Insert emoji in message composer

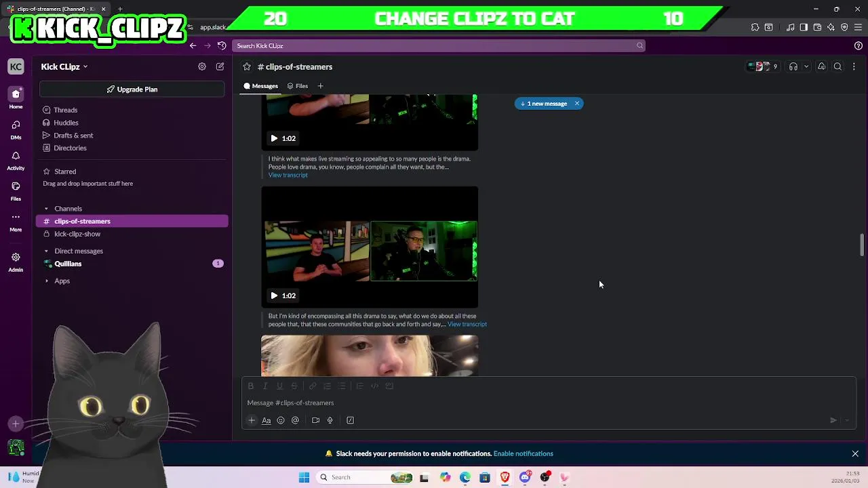[x=281, y=420]
